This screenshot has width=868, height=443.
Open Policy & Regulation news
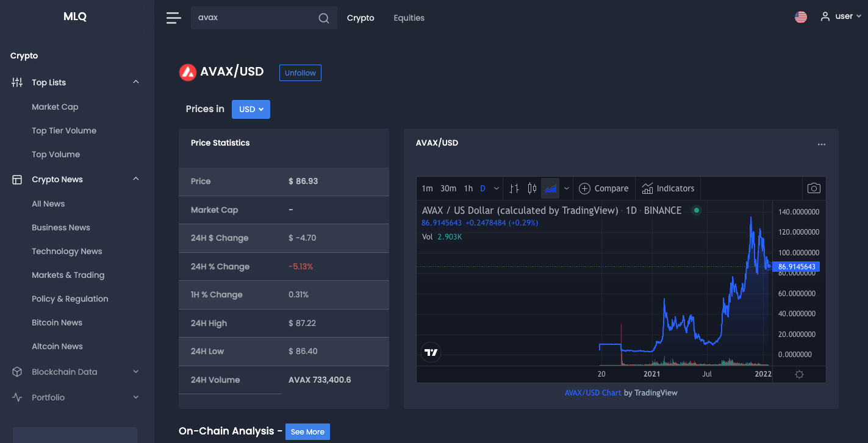tap(70, 299)
